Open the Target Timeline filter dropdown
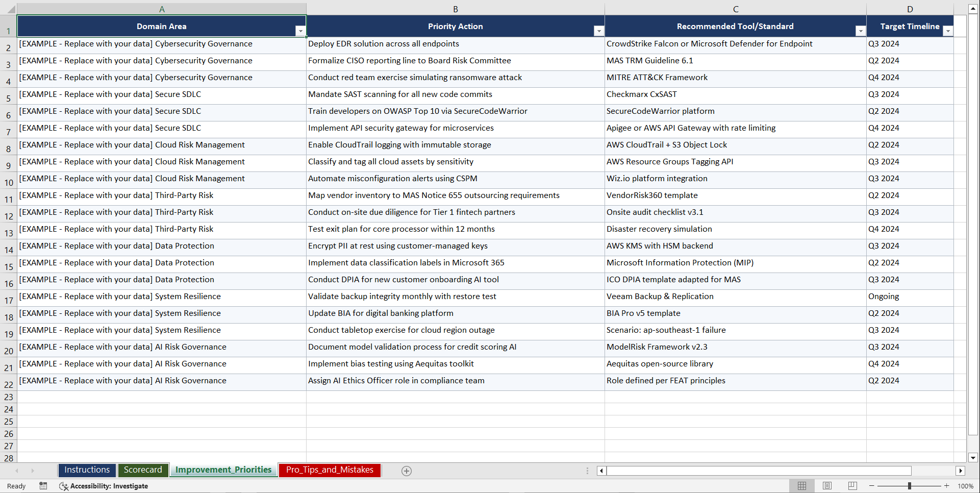The image size is (980, 493). pos(948,31)
